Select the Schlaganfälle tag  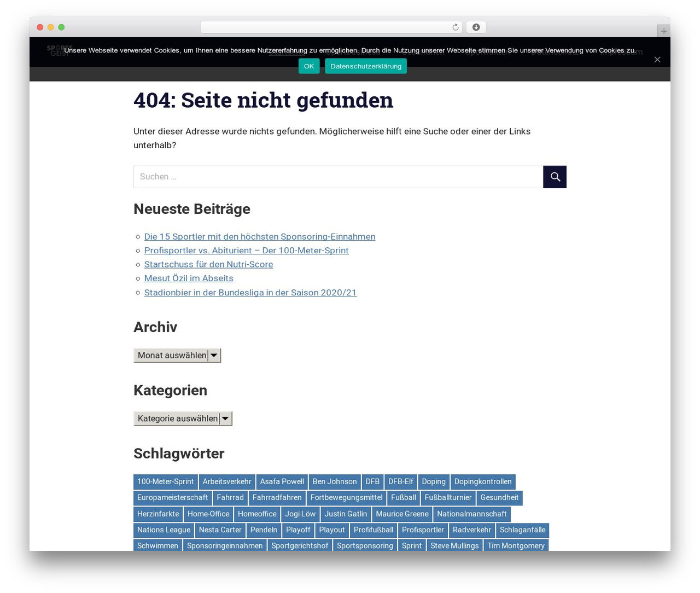522,530
